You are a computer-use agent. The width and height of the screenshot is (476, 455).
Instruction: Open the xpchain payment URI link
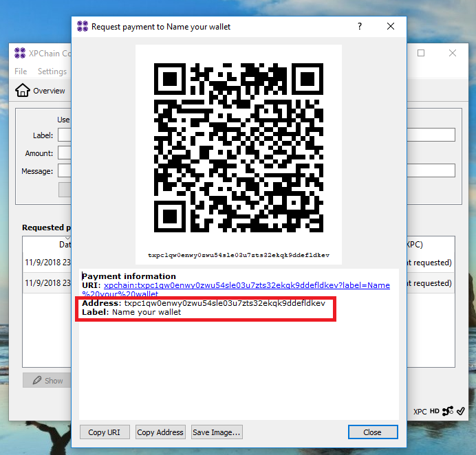coord(246,285)
